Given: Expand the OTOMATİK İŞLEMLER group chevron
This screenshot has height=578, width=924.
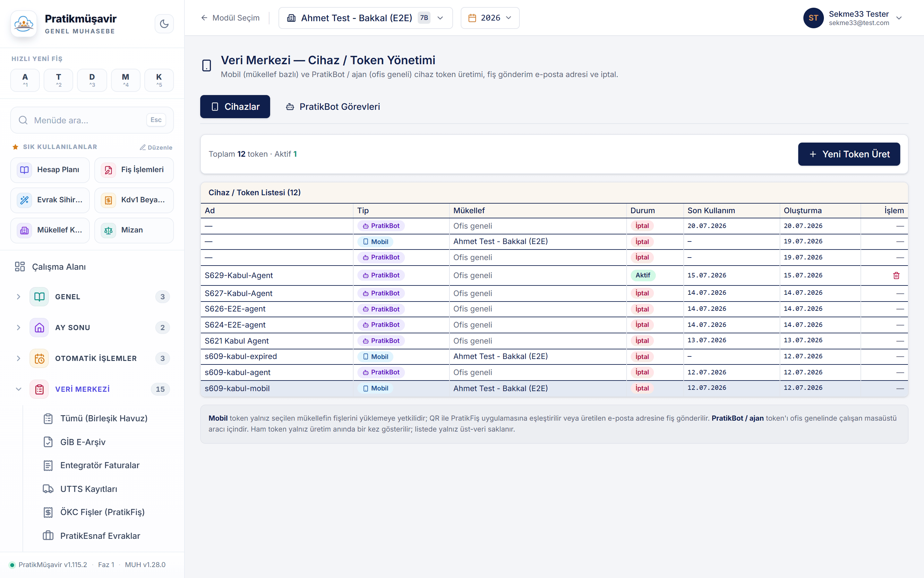Looking at the screenshot, I should (18, 358).
